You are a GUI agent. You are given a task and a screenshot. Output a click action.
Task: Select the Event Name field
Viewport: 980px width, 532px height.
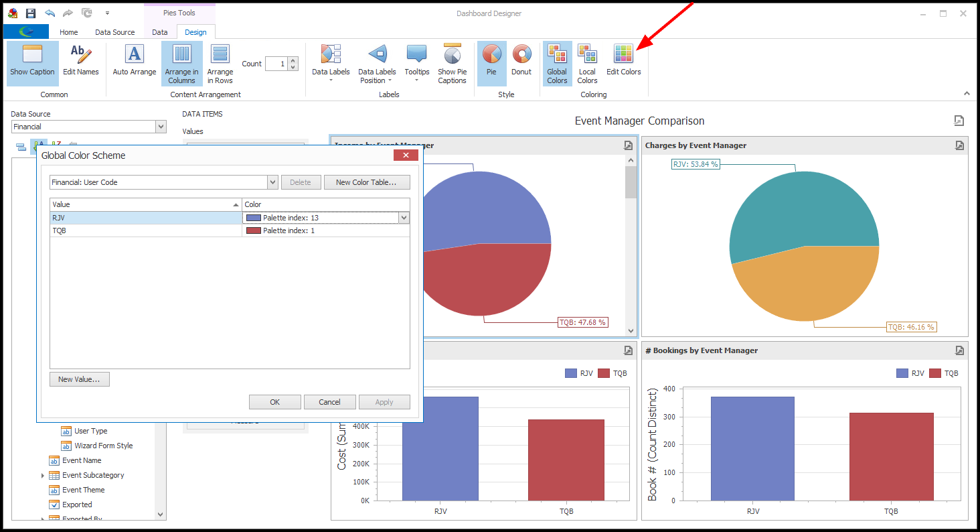point(82,460)
